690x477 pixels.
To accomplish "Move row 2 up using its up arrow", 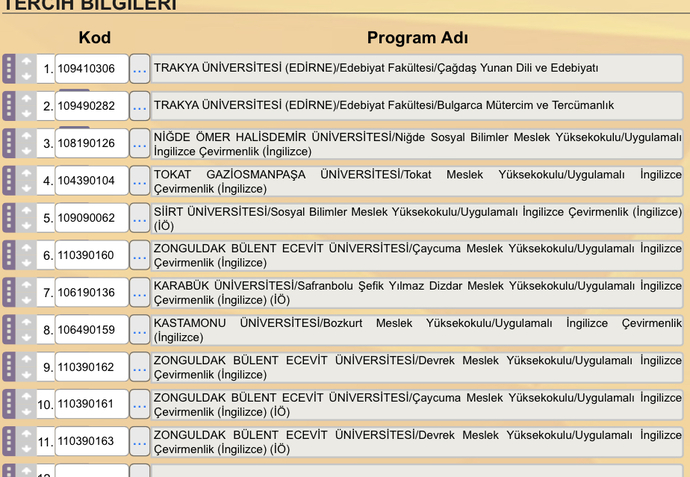I will point(26,99).
